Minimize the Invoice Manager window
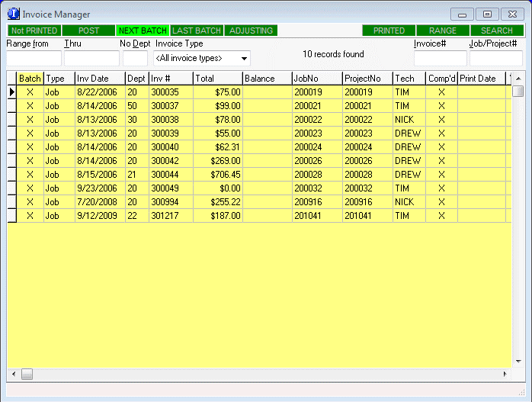Screen dimensions: 532x402 pos(462,14)
